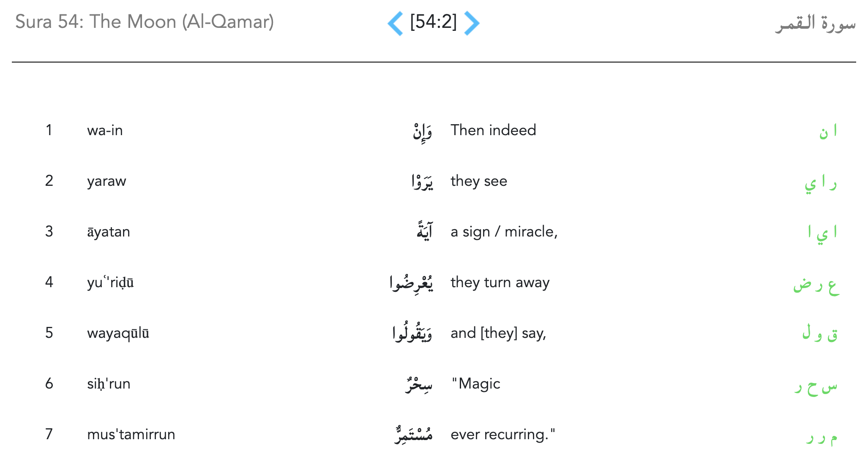Viewport: 868px width, 473px height.
Task: Open root ا ي ا for āyatan
Action: tap(822, 233)
